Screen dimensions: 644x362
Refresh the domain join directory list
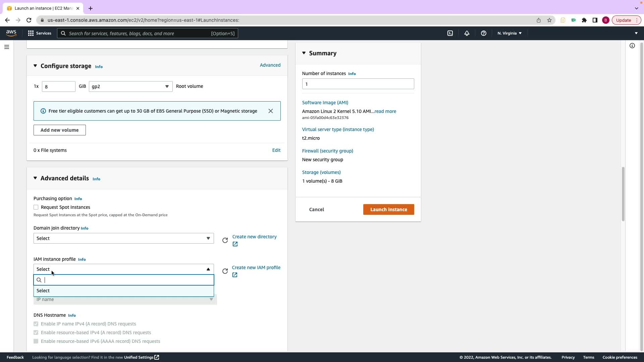225,240
